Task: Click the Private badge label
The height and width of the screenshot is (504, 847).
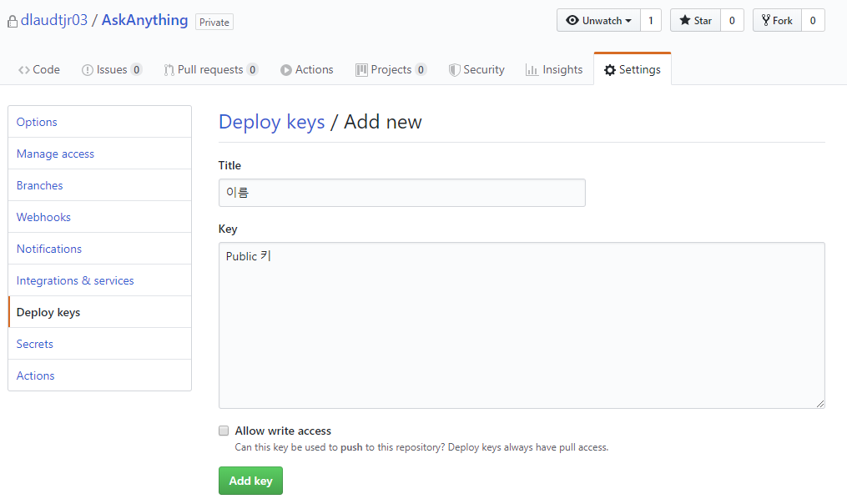Action: click(214, 23)
